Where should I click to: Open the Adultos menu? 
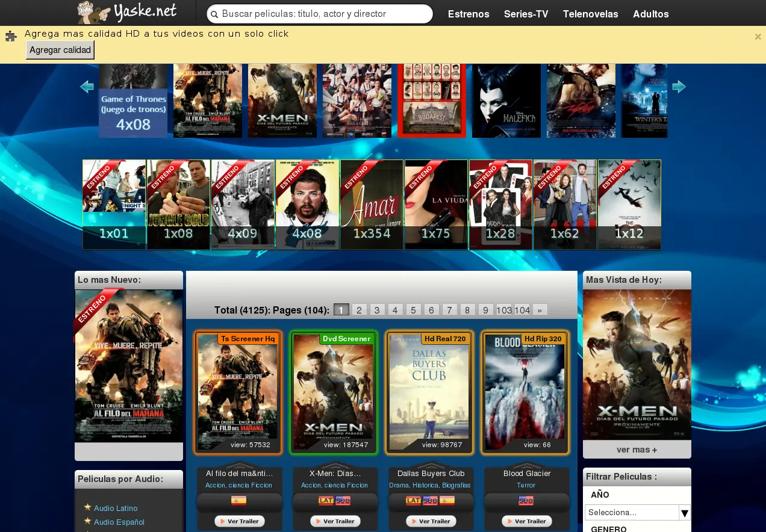coord(651,14)
